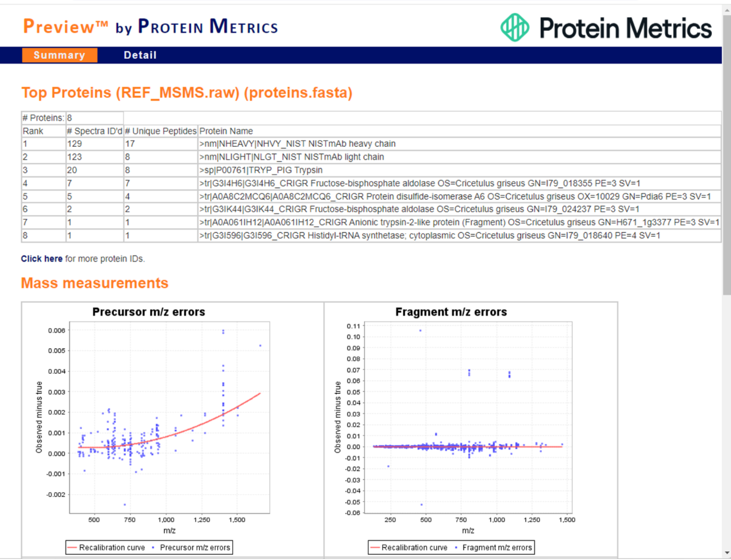Click the "Top Proteins (REF_MSMS.raw) (proteins.fasta)" heading
731x560 pixels.
(x=187, y=93)
